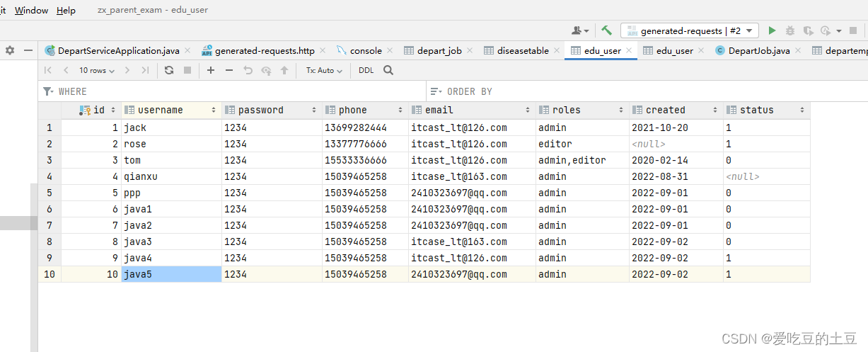The image size is (868, 352).
Task: Click sort arrows on password column
Action: (314, 110)
